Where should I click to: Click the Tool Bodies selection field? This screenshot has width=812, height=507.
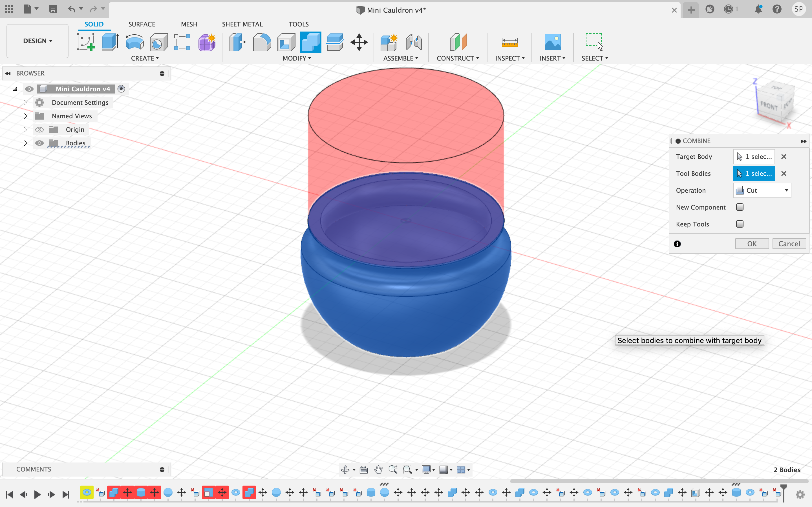coord(754,174)
